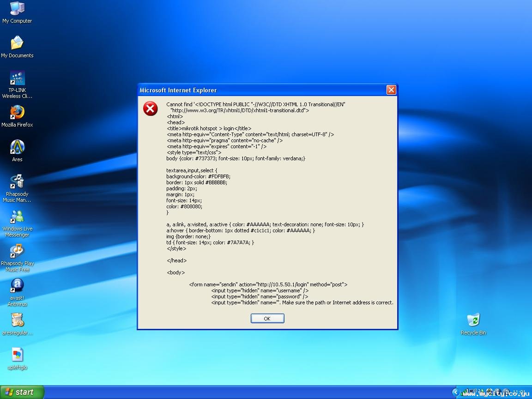Click the form action 10.5.50.1/login line

268,284
